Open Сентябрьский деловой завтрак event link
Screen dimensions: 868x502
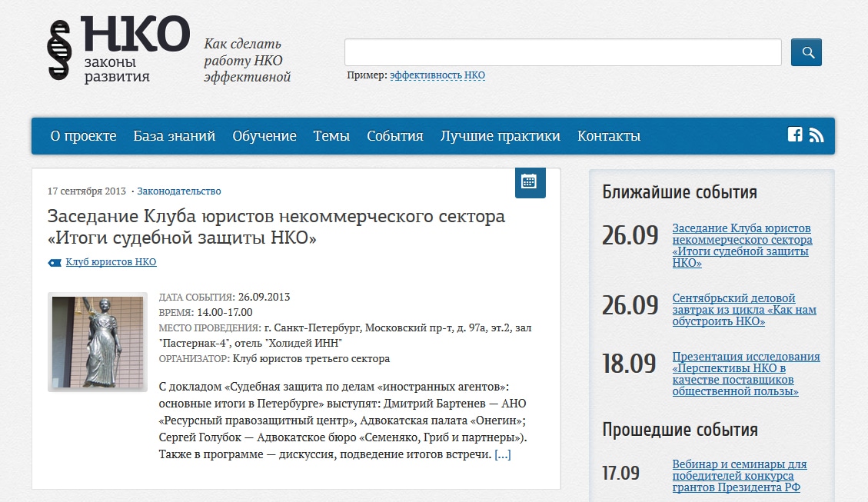pos(743,310)
